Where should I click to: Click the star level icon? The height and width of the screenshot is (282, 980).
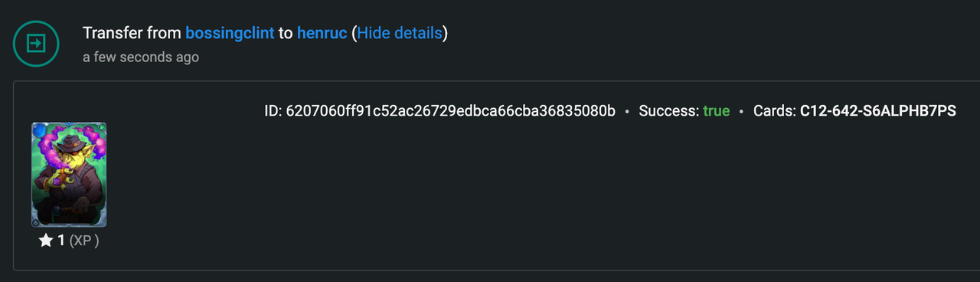coord(46,241)
